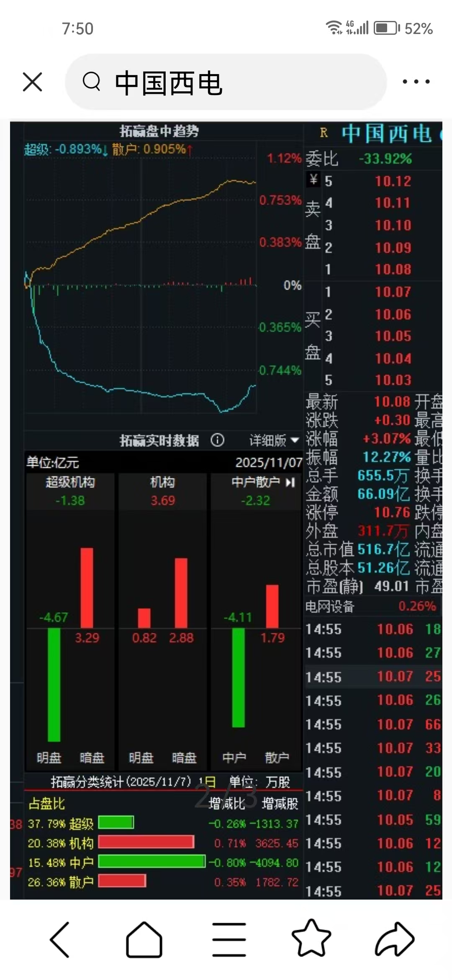Click the 总手 655.5万 value

coord(383,475)
